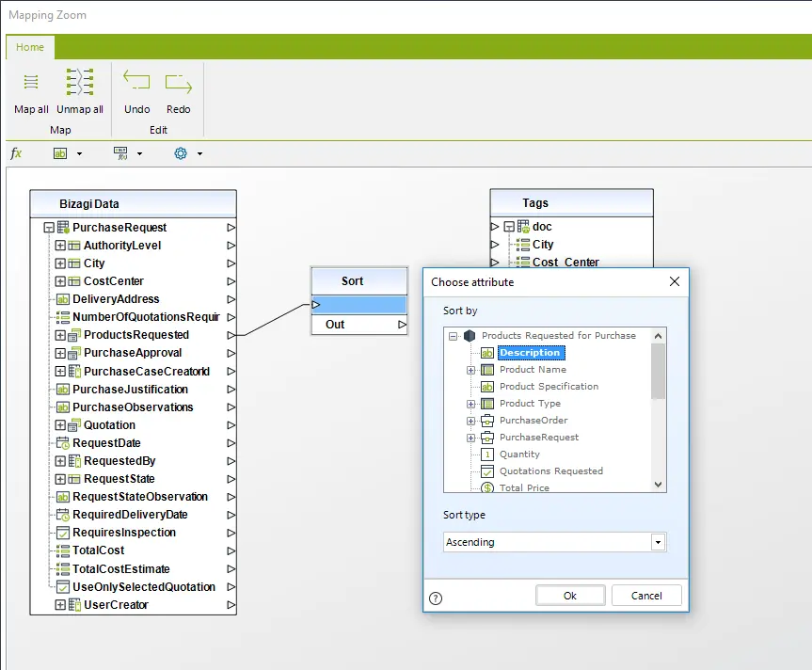Expand the CostCenter node

point(60,281)
